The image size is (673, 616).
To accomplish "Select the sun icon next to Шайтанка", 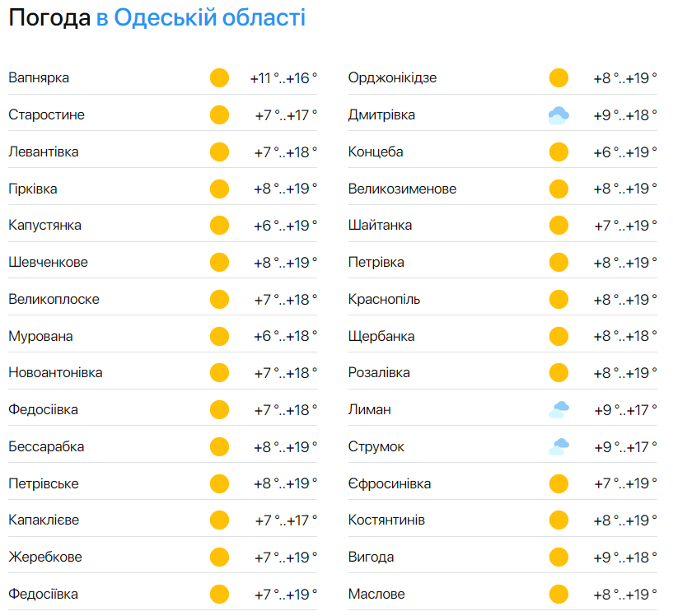I will pos(558,226).
